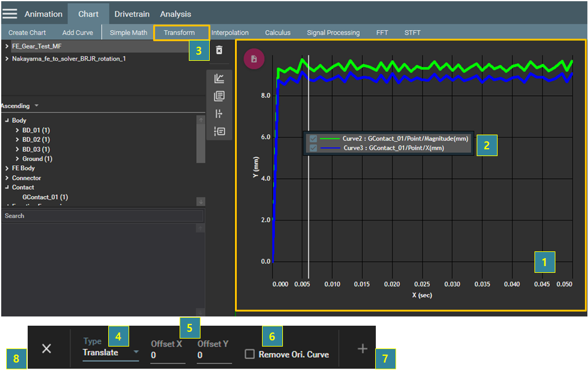Close the transform bar with X icon
Viewport: 588px width, 373px height.
tap(46, 349)
